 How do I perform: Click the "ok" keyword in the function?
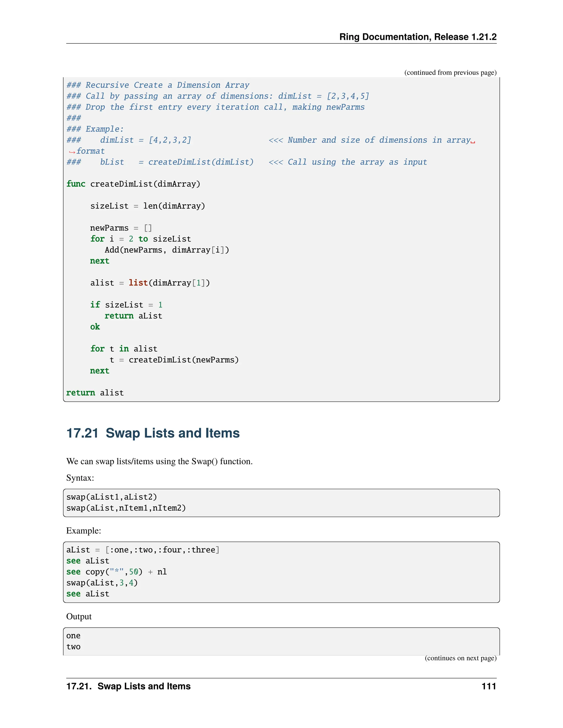pos(95,327)
